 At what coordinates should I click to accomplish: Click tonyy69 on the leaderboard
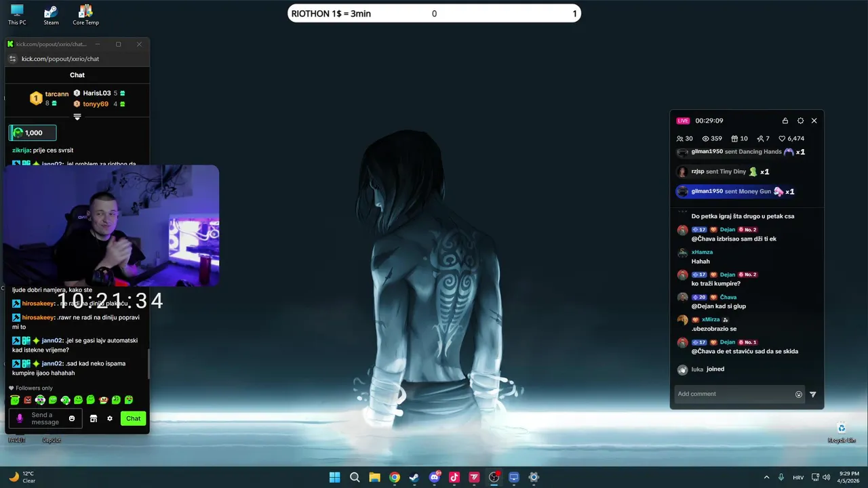96,104
